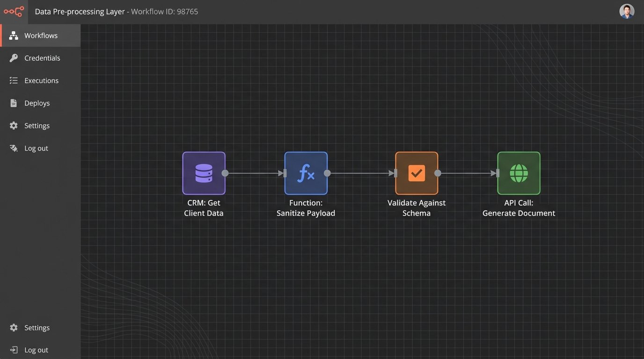The height and width of the screenshot is (359, 644).
Task: Click output port of Sanitize Payload node
Action: [x=327, y=173]
